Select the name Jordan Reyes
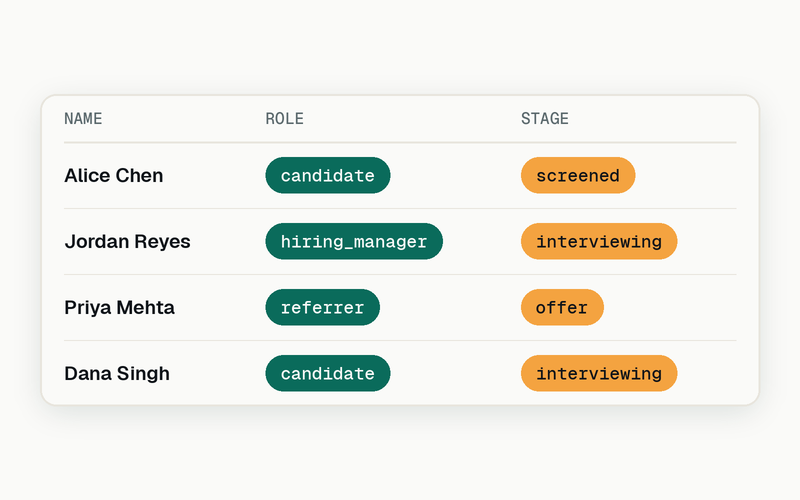This screenshot has width=800, height=500. coord(128,241)
